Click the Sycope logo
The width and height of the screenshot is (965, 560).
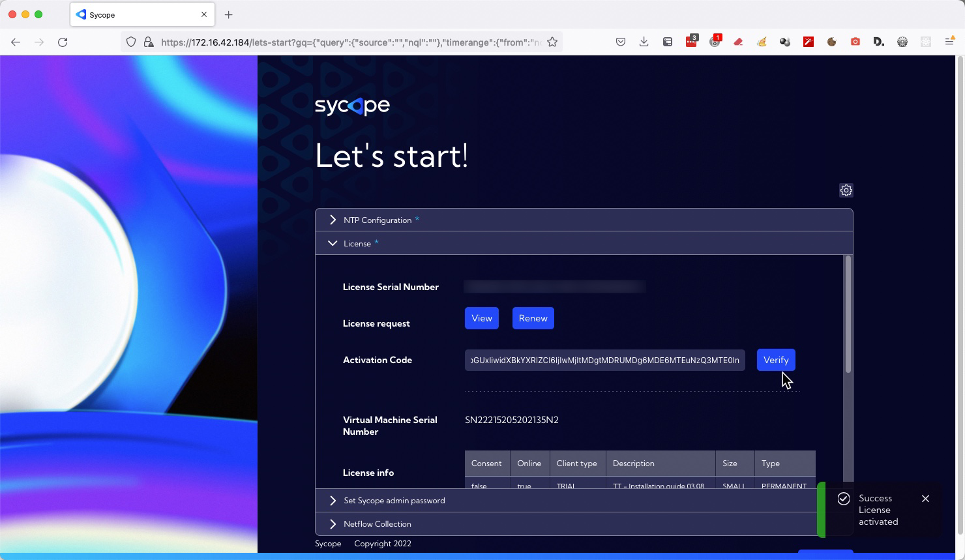coord(352,106)
